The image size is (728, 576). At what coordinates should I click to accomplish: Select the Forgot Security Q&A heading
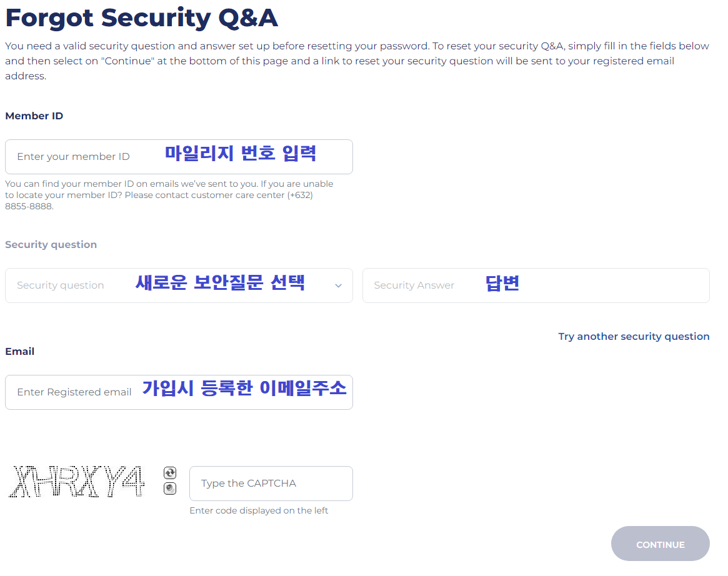click(142, 19)
